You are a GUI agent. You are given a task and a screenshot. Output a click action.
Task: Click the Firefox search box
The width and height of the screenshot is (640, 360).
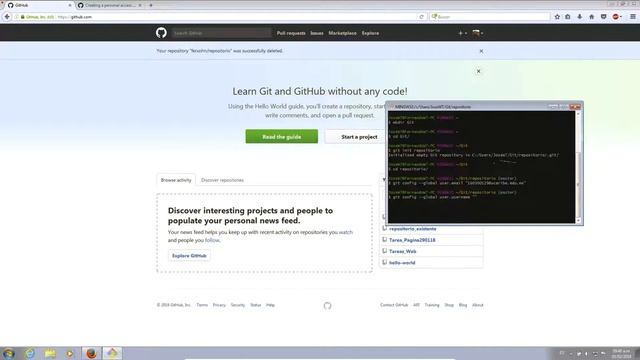point(490,17)
